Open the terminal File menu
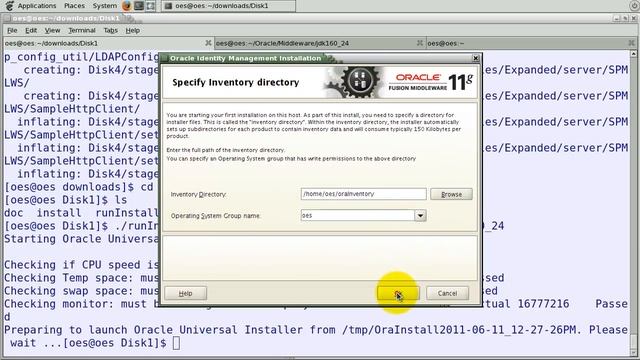This screenshot has width=640, height=360. point(12,30)
